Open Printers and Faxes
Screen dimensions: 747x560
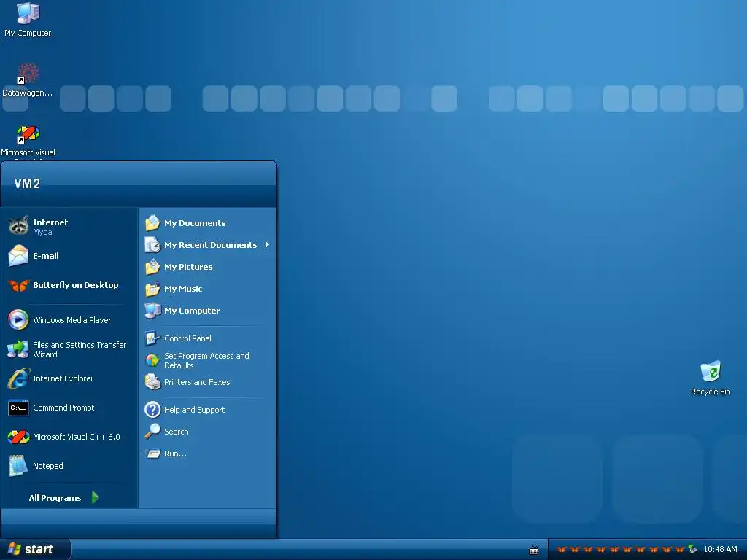point(208,382)
